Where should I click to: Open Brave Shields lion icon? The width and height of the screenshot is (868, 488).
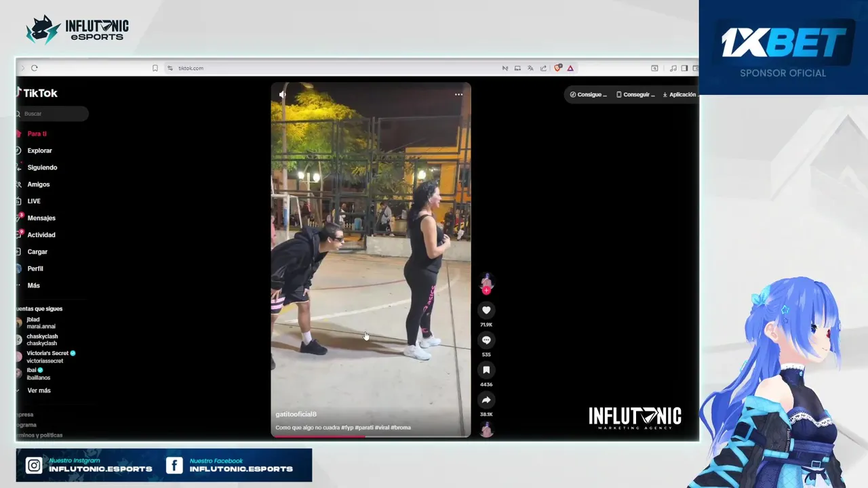pos(558,68)
